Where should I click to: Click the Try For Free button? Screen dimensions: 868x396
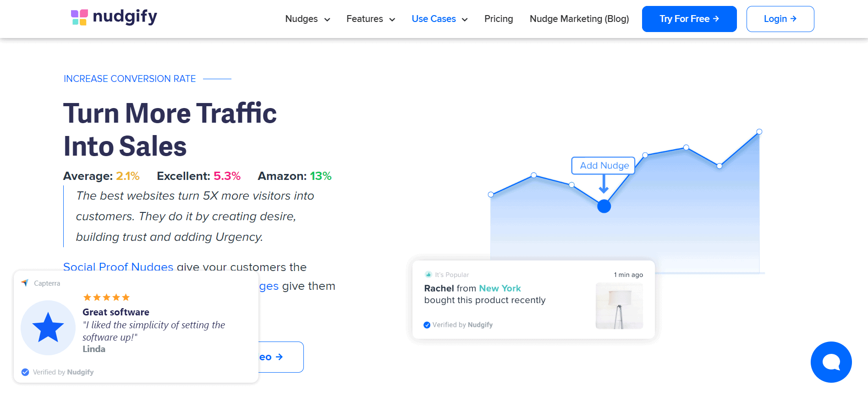click(689, 19)
